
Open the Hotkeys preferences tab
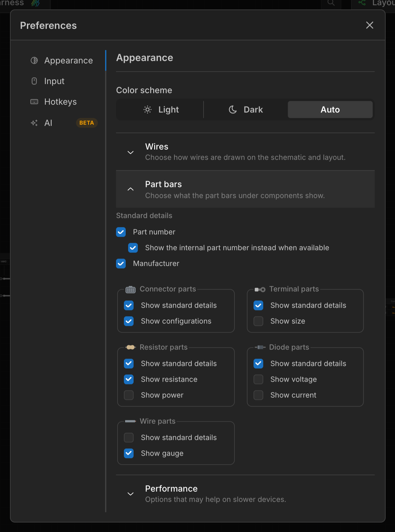pyautogui.click(x=60, y=102)
